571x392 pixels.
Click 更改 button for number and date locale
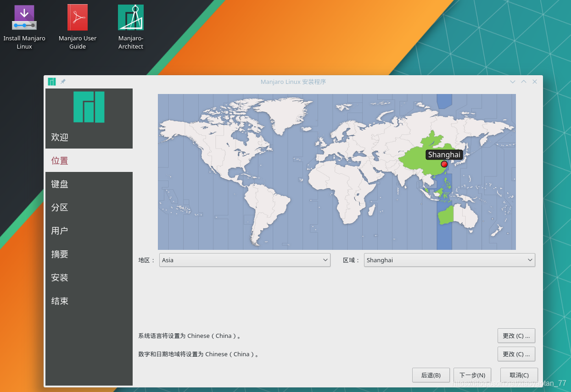coord(516,354)
